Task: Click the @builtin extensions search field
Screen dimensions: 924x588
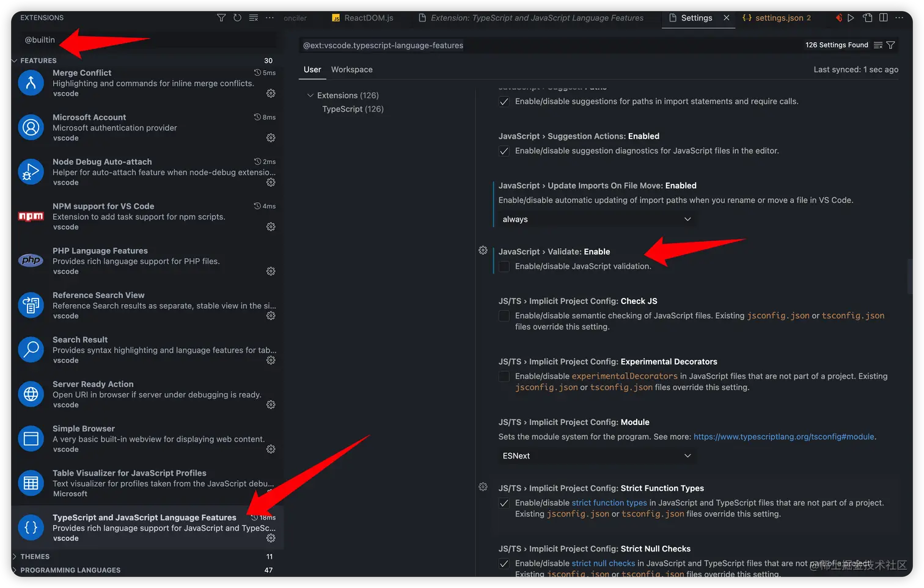Action: coord(147,40)
